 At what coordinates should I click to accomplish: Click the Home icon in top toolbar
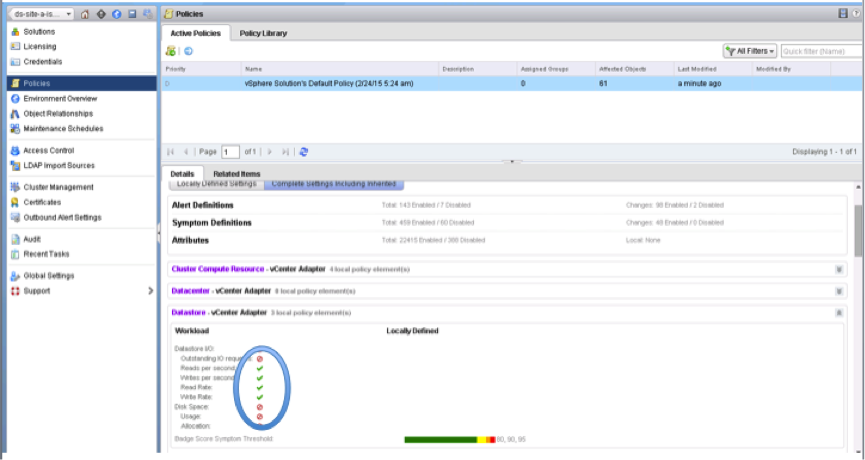(85, 14)
